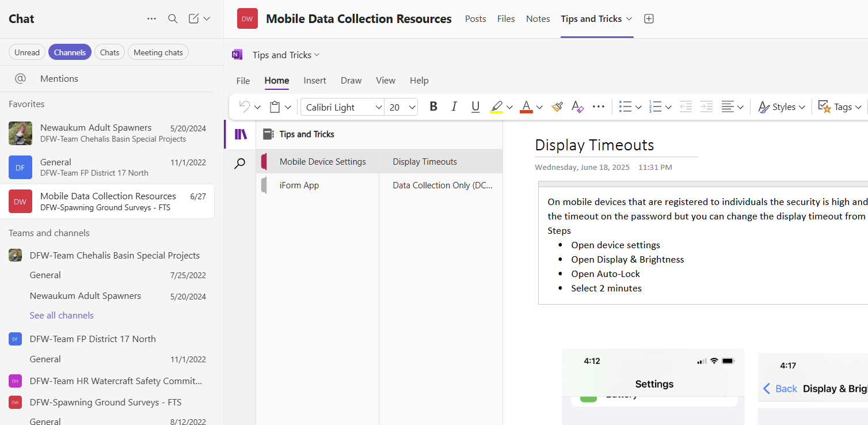Screen dimensions: 868x425
Task: Click the iPhone Settings screenshot image
Action: (653, 386)
